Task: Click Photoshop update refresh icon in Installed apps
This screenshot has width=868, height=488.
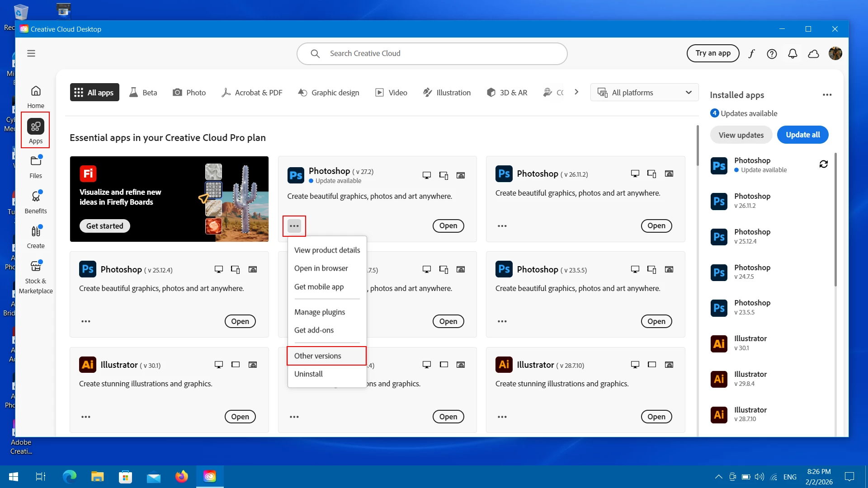Action: point(823,164)
